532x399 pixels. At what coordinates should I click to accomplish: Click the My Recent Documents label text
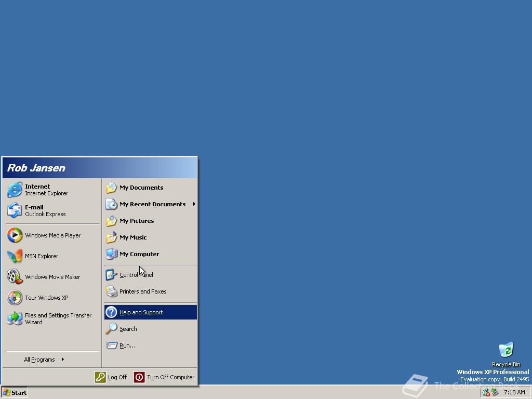[x=152, y=204]
